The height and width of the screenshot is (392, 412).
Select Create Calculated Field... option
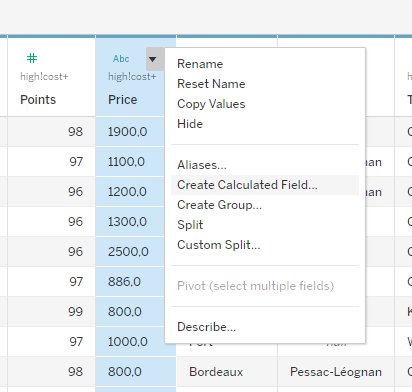tap(265, 185)
